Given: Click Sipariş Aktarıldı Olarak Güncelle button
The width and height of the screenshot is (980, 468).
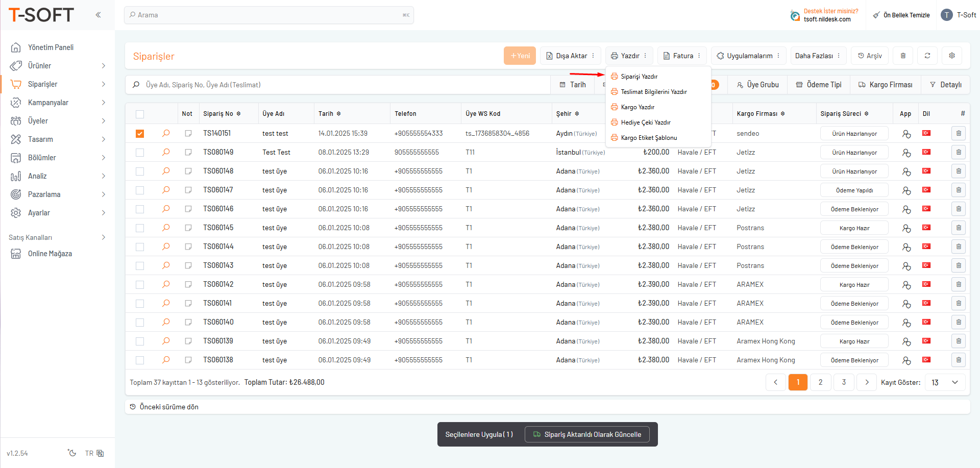Looking at the screenshot, I should (587, 434).
